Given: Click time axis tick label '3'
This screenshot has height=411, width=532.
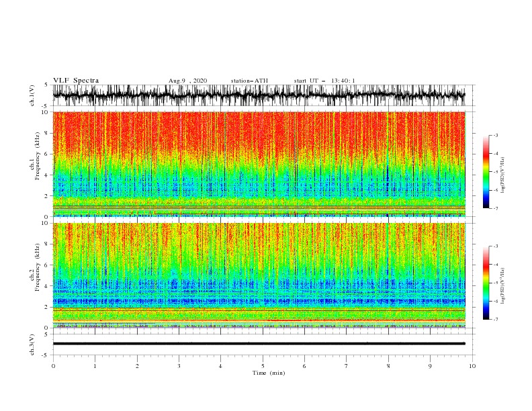Looking at the screenshot, I should pyautogui.click(x=179, y=366).
